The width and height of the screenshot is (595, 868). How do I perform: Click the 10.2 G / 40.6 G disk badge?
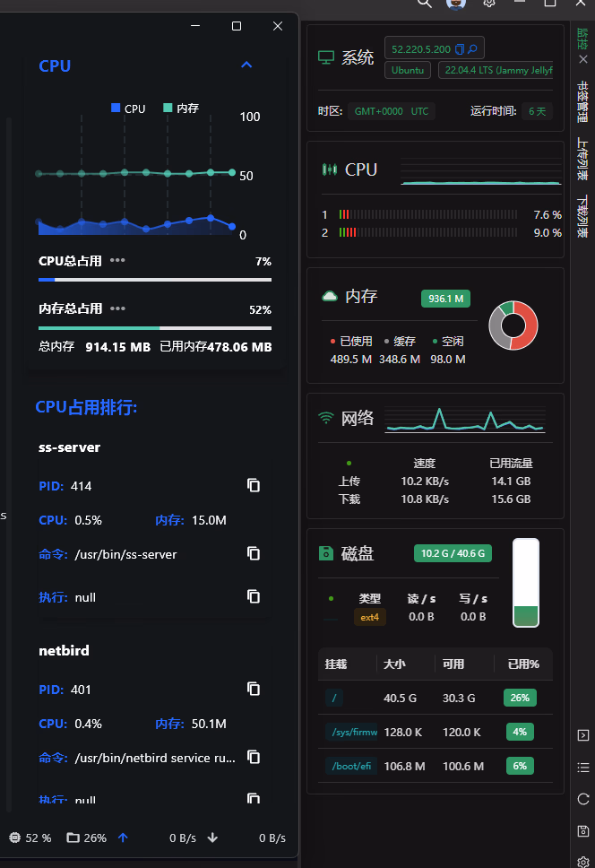(x=453, y=553)
